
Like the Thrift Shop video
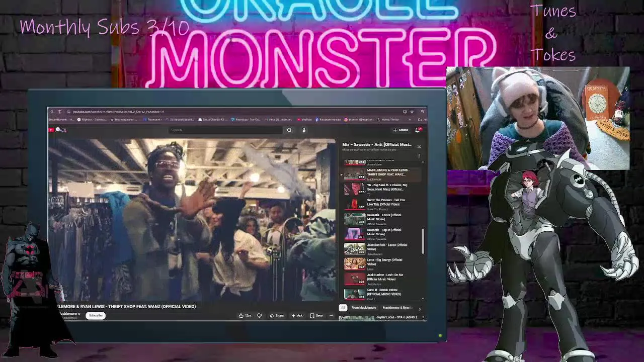[245, 315]
